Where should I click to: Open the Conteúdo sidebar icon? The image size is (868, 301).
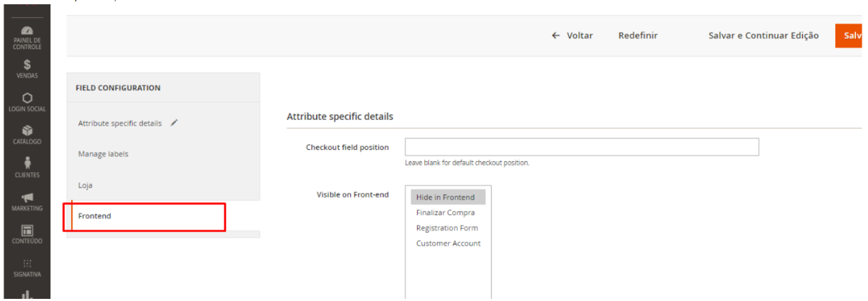(27, 230)
